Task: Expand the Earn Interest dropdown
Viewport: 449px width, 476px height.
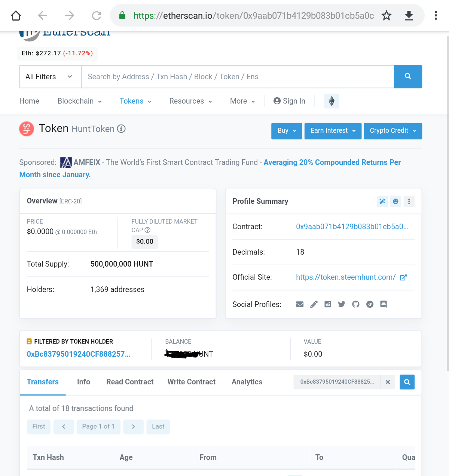Action: [x=333, y=131]
